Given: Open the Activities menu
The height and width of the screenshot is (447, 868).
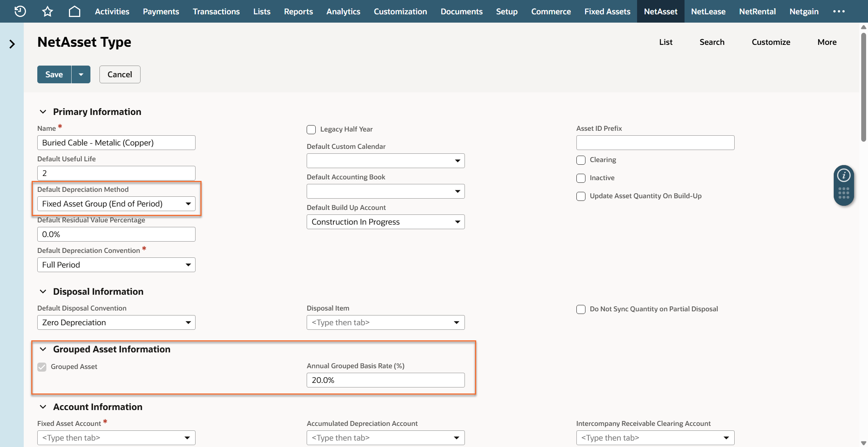Looking at the screenshot, I should pyautogui.click(x=112, y=11).
